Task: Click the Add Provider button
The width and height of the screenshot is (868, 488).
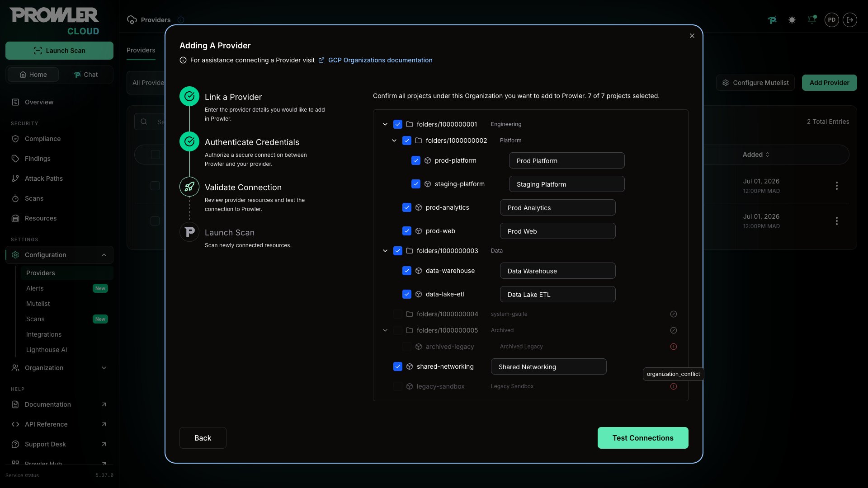Action: tap(829, 83)
